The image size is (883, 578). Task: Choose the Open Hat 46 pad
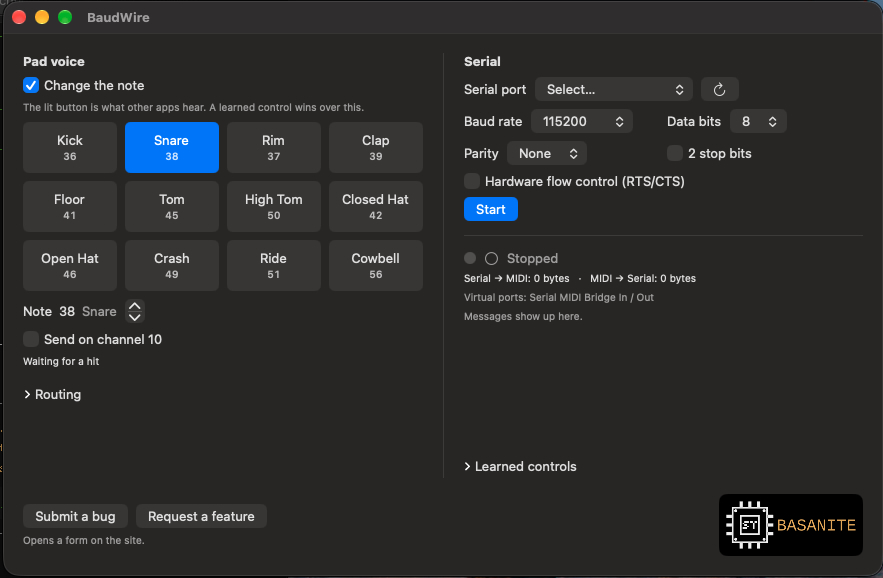pyautogui.click(x=70, y=266)
